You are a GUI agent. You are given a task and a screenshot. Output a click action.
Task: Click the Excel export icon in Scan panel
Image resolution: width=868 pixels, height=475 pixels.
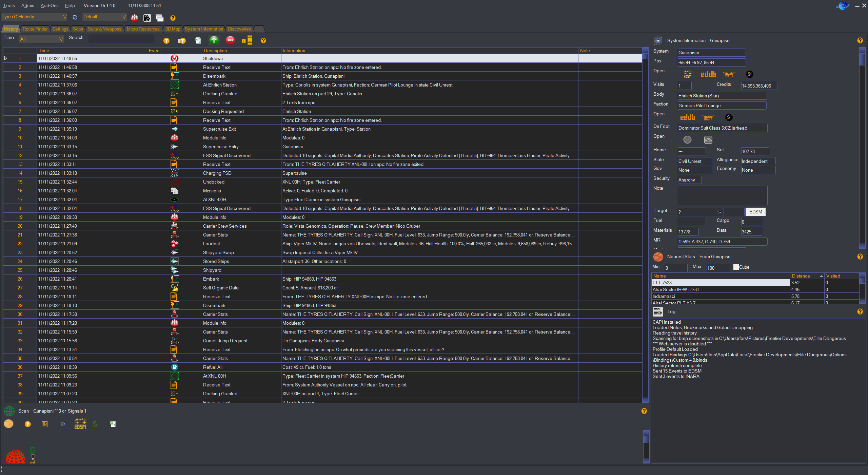click(x=113, y=424)
